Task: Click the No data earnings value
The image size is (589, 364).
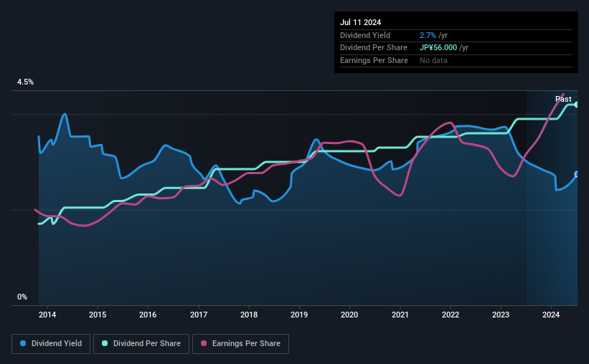Action: tap(433, 60)
